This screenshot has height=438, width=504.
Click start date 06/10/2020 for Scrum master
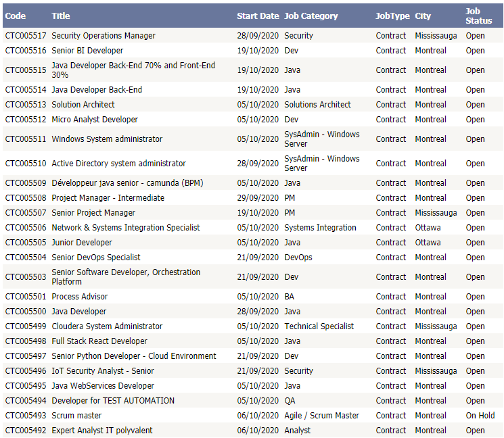coord(258,416)
